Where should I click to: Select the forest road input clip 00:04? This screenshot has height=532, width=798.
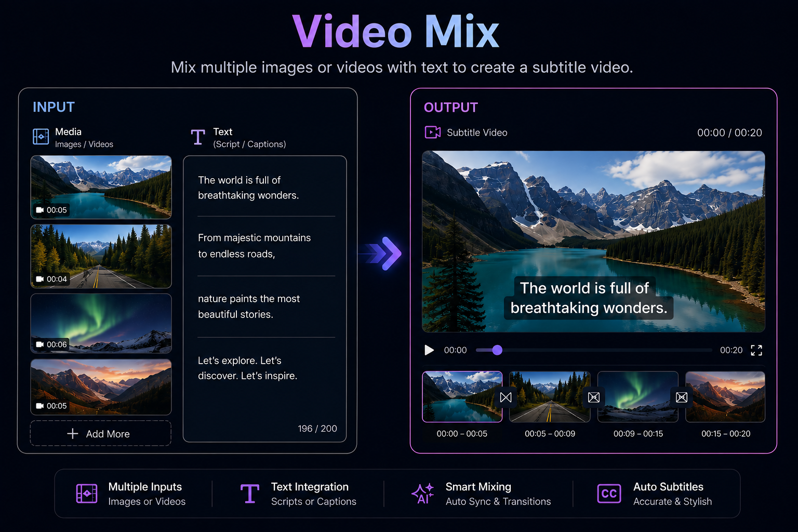pyautogui.click(x=101, y=256)
